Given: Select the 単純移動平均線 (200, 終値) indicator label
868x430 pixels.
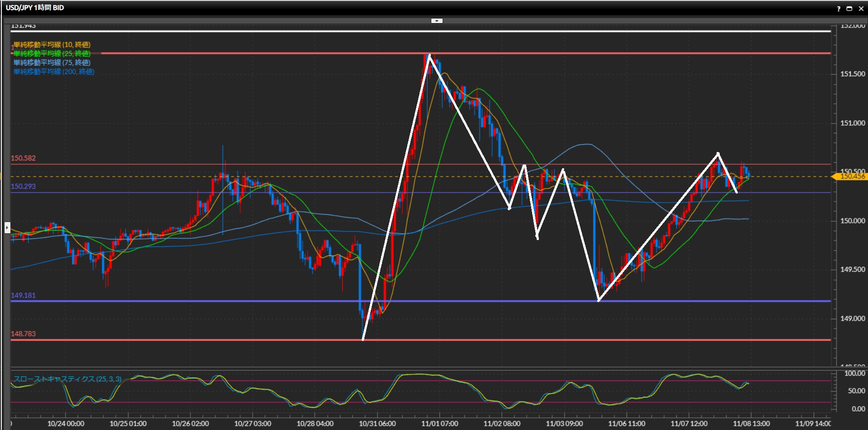Looking at the screenshot, I should click(x=54, y=72).
